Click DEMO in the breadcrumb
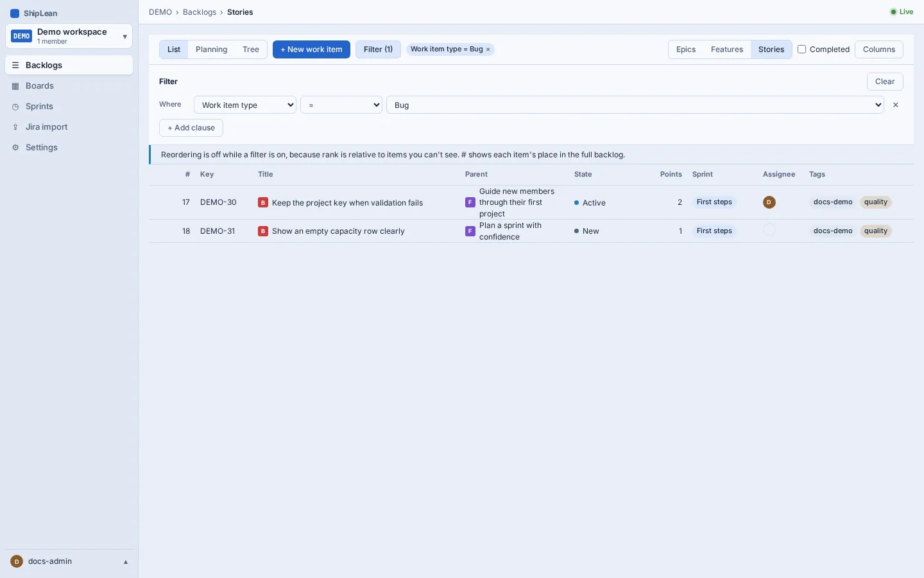924x578 pixels. 160,12
